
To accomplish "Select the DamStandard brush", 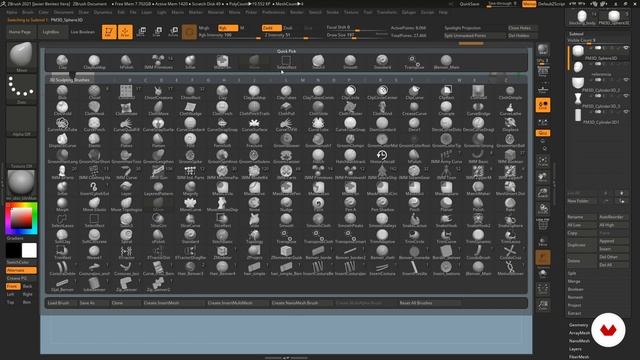I will point(382,124).
